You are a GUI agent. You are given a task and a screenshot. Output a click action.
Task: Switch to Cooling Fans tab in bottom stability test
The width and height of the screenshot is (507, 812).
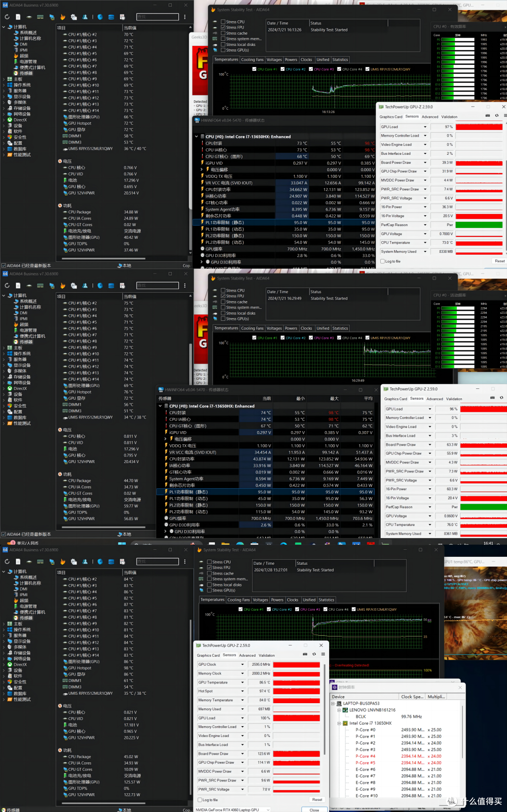tap(238, 600)
